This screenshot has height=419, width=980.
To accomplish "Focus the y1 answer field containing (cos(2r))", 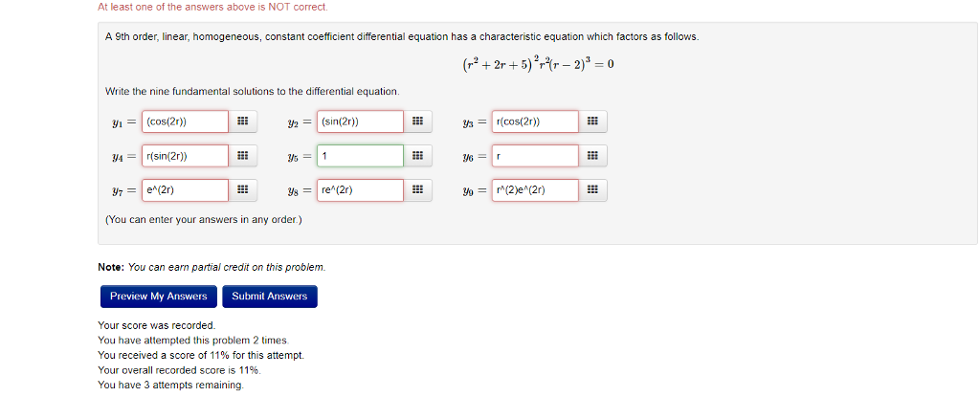I will (x=185, y=121).
